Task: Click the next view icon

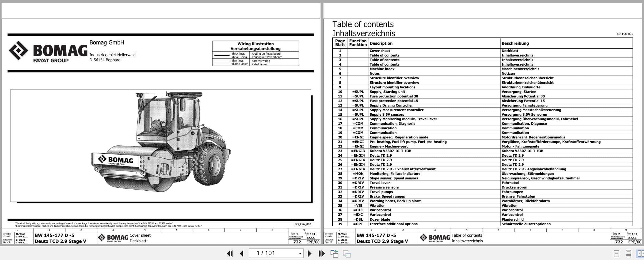Action: [347, 254]
